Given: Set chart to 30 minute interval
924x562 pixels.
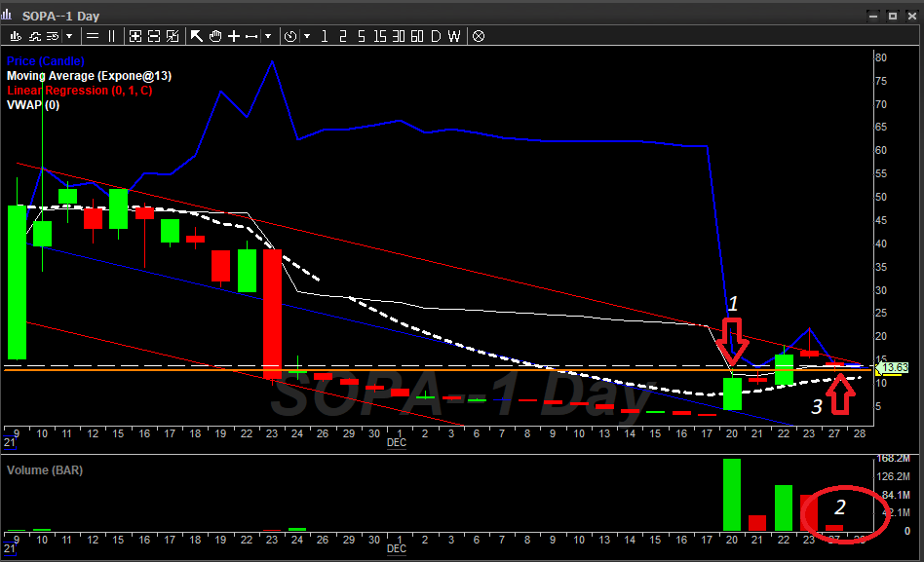Looking at the screenshot, I should tap(399, 36).
